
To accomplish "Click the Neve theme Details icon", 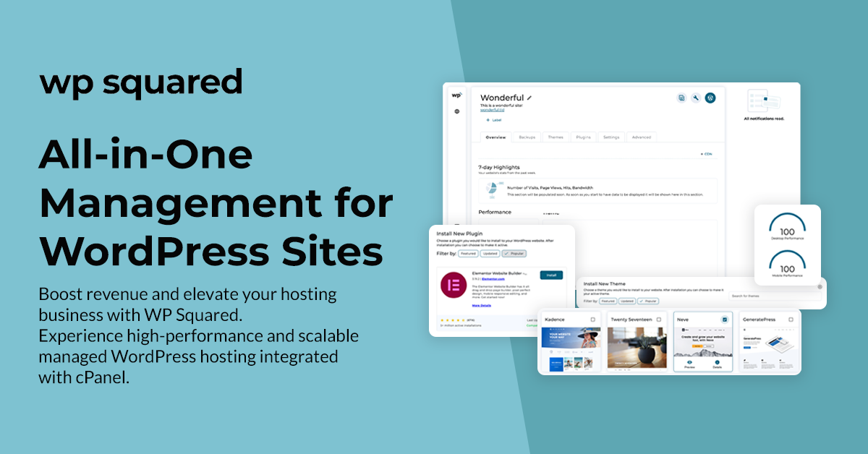I will pyautogui.click(x=716, y=363).
